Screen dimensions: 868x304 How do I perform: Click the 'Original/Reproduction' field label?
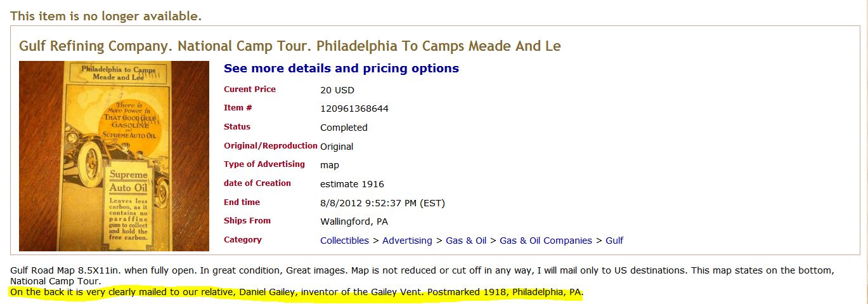270,146
